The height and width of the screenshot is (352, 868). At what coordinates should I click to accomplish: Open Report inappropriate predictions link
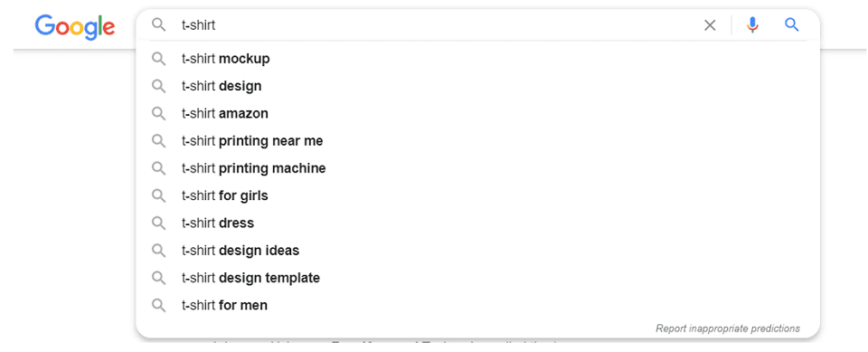[728, 328]
